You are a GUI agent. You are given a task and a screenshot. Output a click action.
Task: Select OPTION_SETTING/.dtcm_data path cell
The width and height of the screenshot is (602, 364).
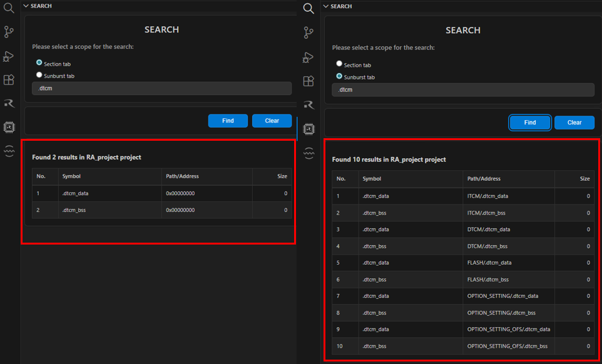(509, 296)
